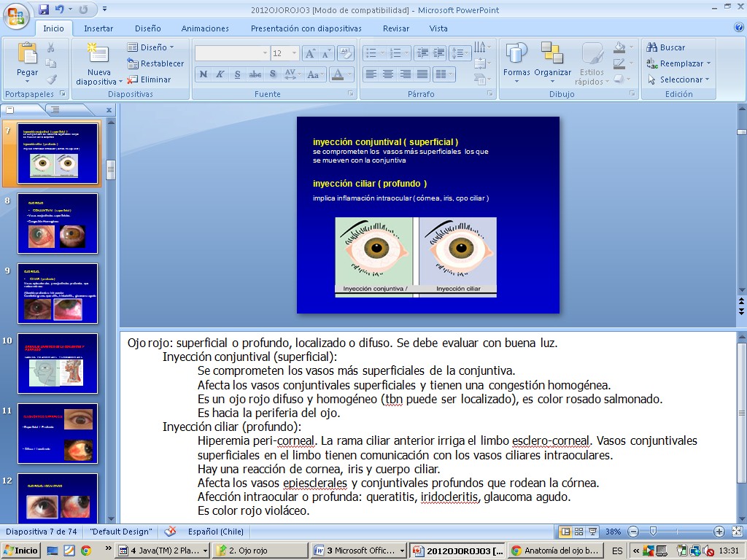Open the Animaciones ribbon tab
The width and height of the screenshot is (747, 560).
point(205,28)
